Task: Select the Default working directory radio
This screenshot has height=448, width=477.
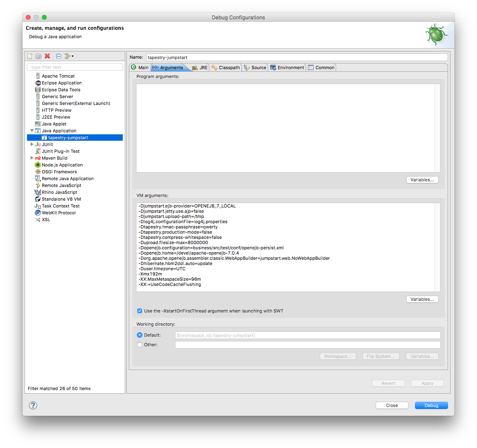Action: pyautogui.click(x=140, y=335)
